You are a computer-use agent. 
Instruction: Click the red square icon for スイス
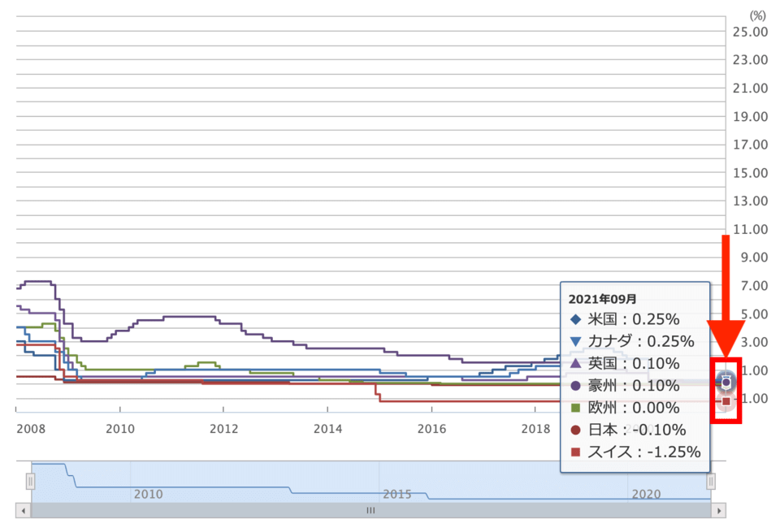[x=575, y=452]
